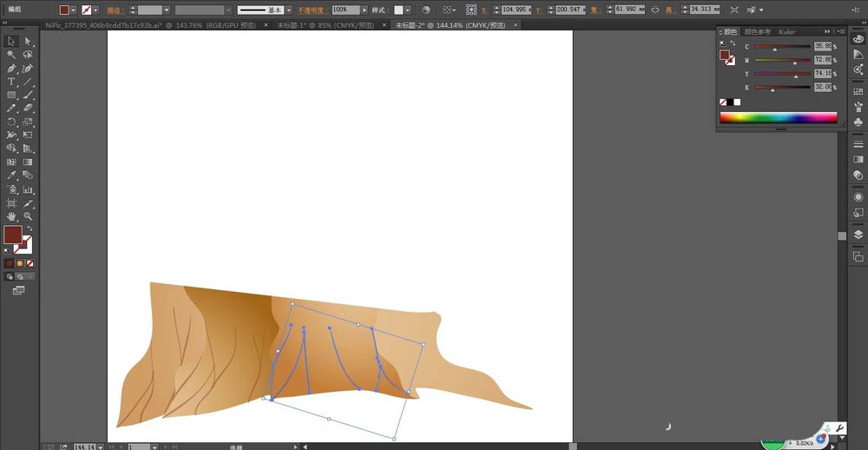Click the 不透明度 opacity label link

pyautogui.click(x=313, y=10)
